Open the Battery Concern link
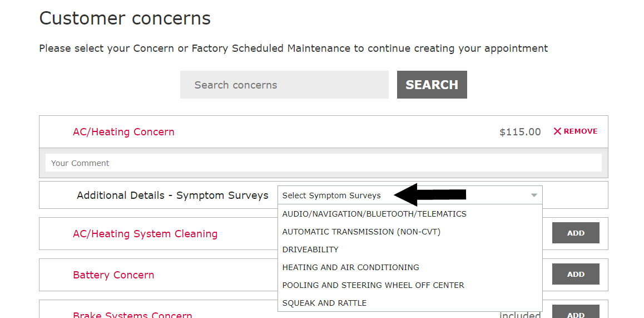The height and width of the screenshot is (318, 644). [x=113, y=275]
